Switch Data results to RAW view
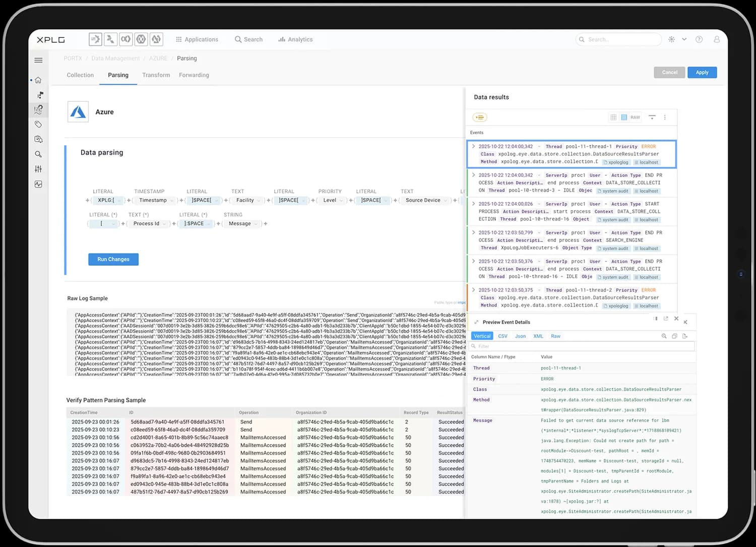 (635, 117)
